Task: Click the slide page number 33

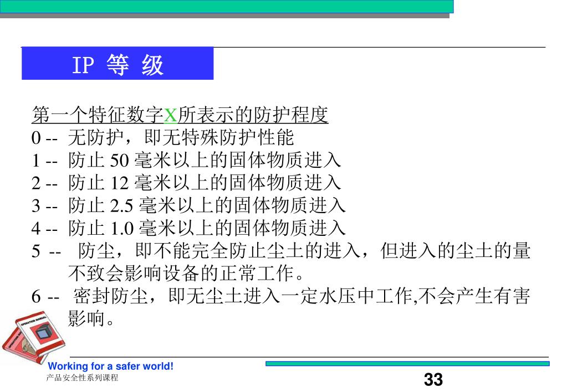Action: (x=433, y=379)
